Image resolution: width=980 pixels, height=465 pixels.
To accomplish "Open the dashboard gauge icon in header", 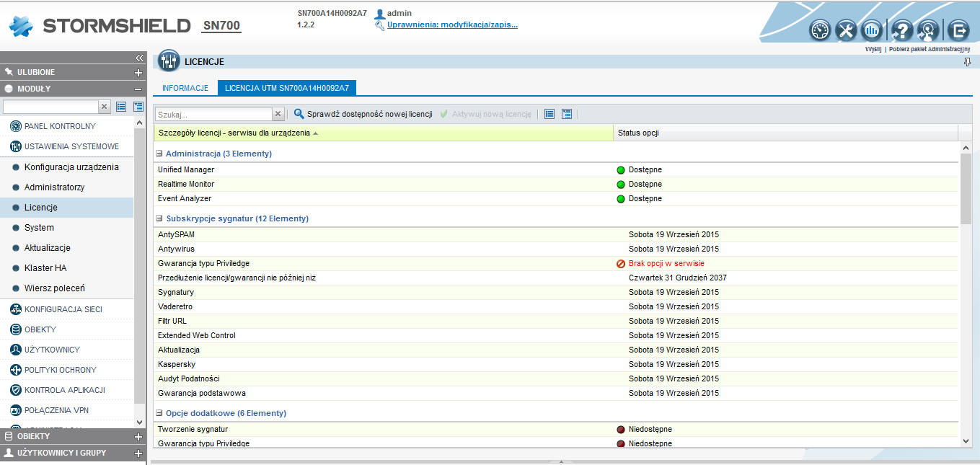I will 821,30.
